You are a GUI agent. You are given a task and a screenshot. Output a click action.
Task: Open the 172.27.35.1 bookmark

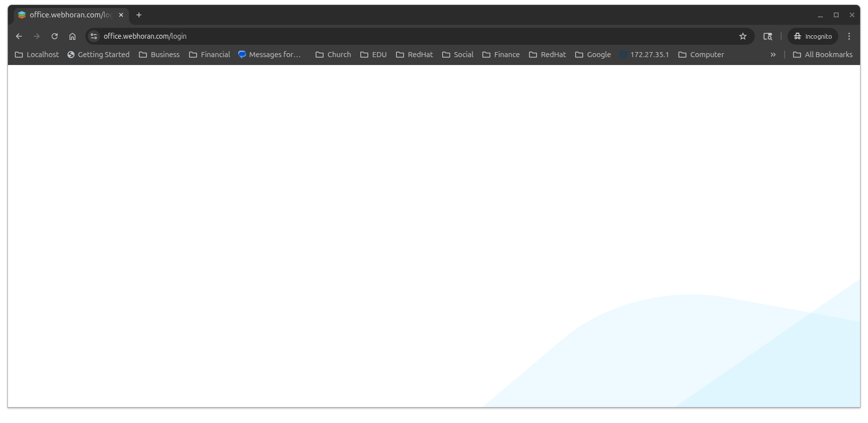click(x=644, y=55)
